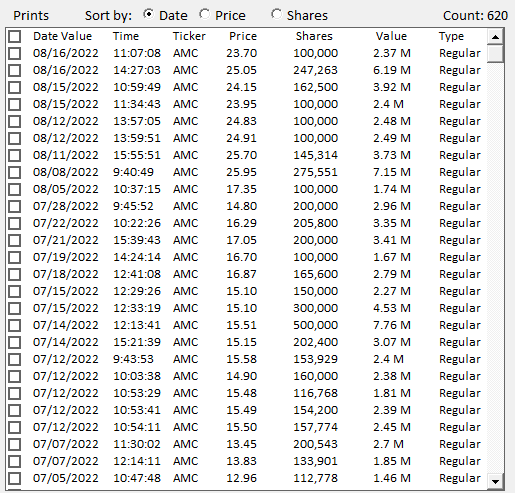
Task: Check the 08/11/2022 15:55:51 print row
Action: pyautogui.click(x=15, y=155)
